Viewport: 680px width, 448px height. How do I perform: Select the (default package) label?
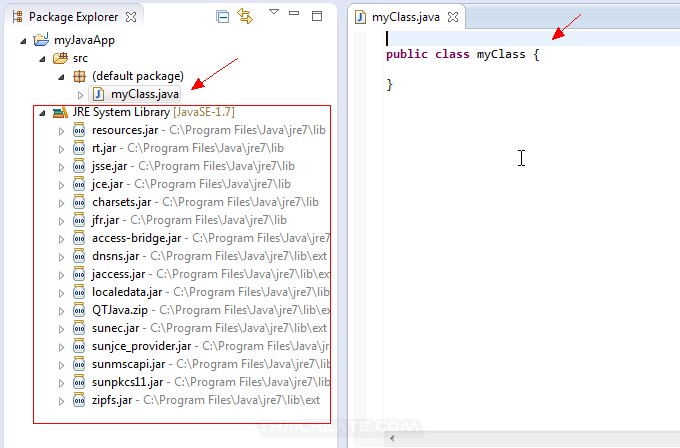(x=138, y=76)
